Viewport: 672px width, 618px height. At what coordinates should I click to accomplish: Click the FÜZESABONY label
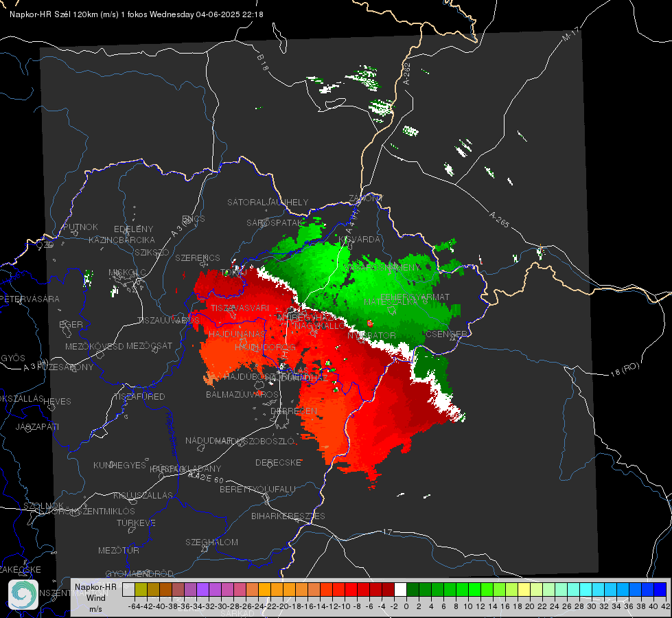pyautogui.click(x=65, y=367)
